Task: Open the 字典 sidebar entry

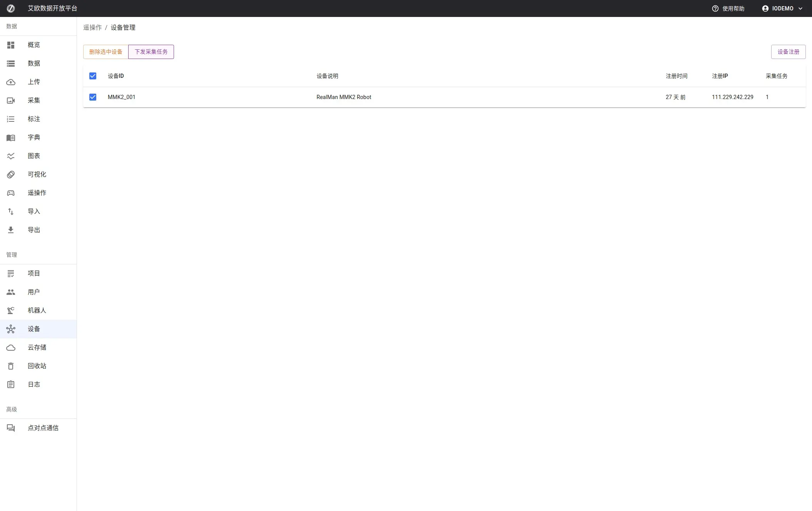Action: [34, 138]
